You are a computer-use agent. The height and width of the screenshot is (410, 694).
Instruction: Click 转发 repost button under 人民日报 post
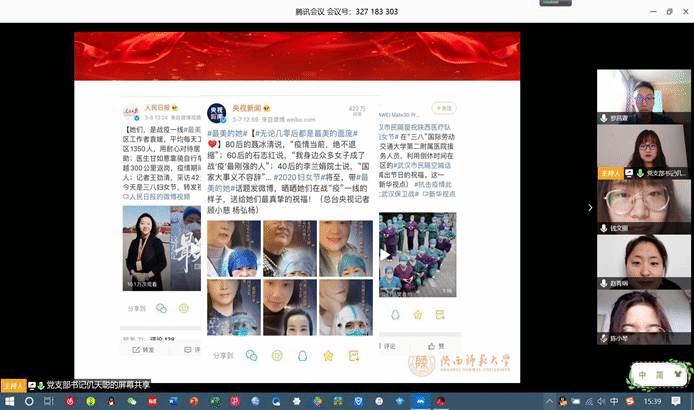pyautogui.click(x=143, y=350)
